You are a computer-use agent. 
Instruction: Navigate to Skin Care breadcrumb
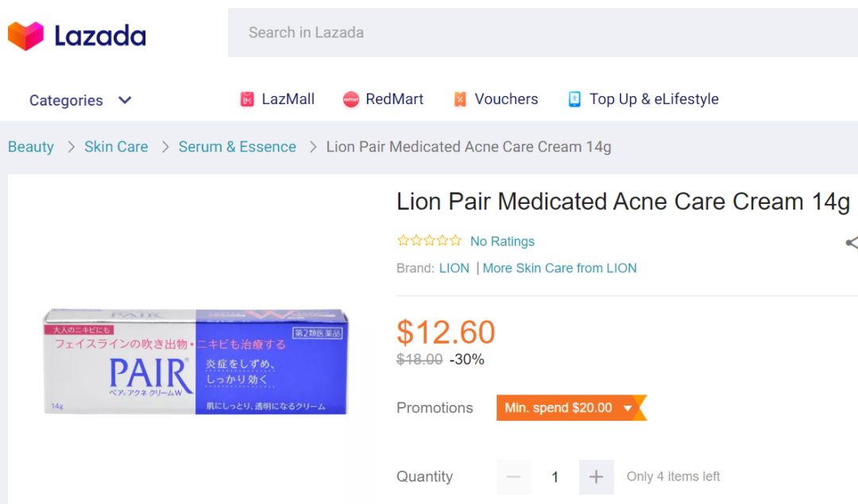coord(116,147)
